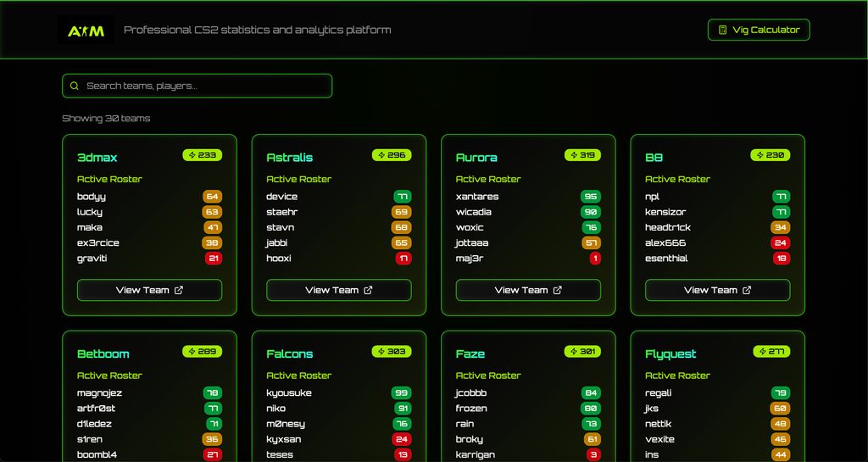Select the Betboom team name
The image size is (868, 462).
coord(103,353)
